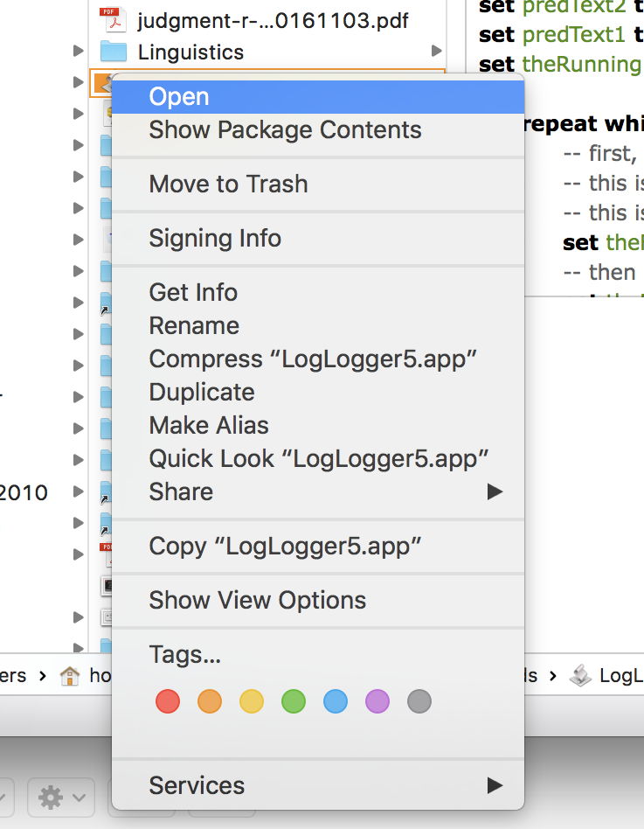The width and height of the screenshot is (644, 829).
Task: Choose Move to Trash
Action: (228, 184)
